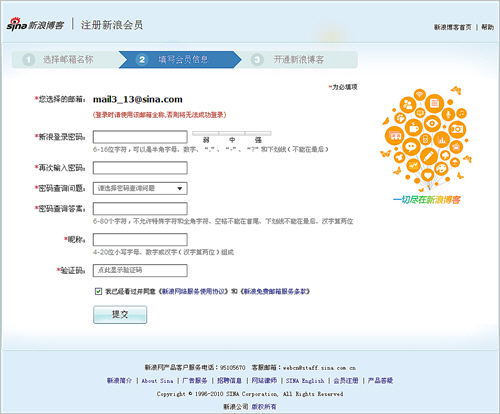Open the 新浪免费邮箱服务条款 link

(x=275, y=291)
